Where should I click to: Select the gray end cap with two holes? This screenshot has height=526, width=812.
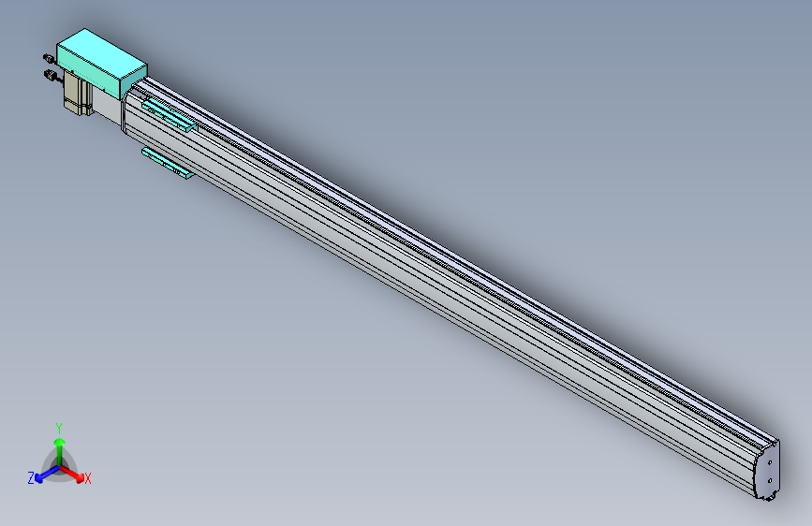766,471
